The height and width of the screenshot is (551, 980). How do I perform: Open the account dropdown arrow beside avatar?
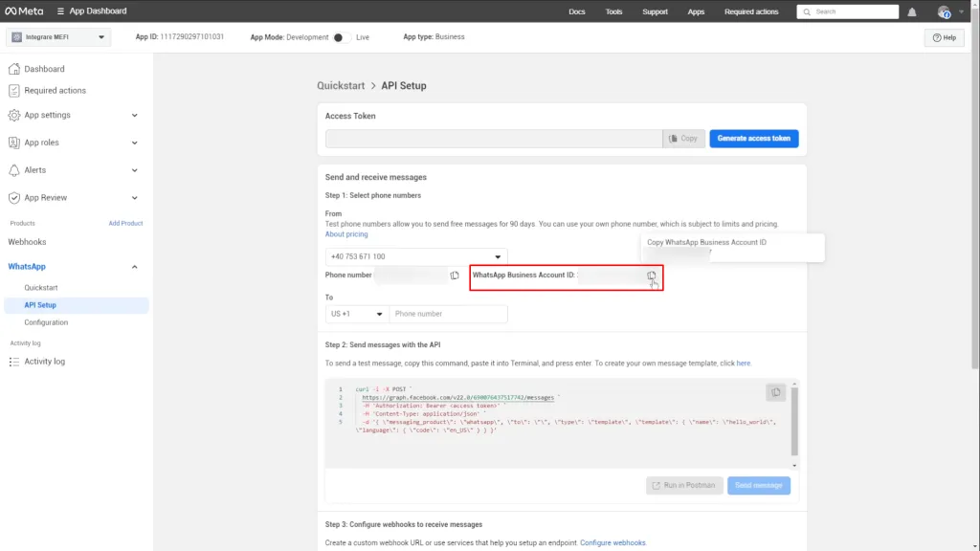click(961, 11)
